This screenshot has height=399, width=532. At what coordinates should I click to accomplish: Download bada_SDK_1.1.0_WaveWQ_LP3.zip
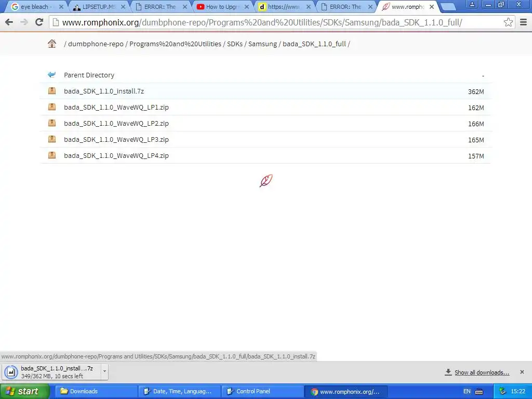(116, 139)
